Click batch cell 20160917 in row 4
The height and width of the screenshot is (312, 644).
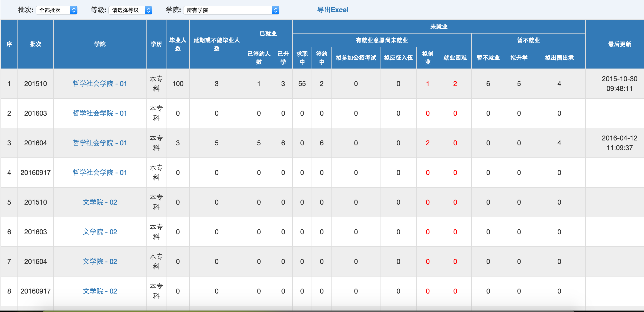click(35, 173)
